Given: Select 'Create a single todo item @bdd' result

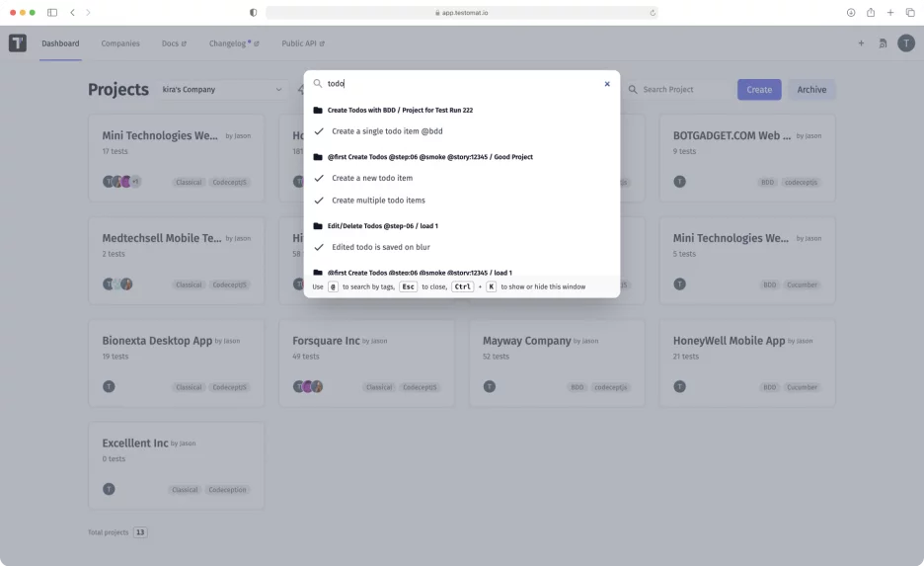Looking at the screenshot, I should point(386,131).
